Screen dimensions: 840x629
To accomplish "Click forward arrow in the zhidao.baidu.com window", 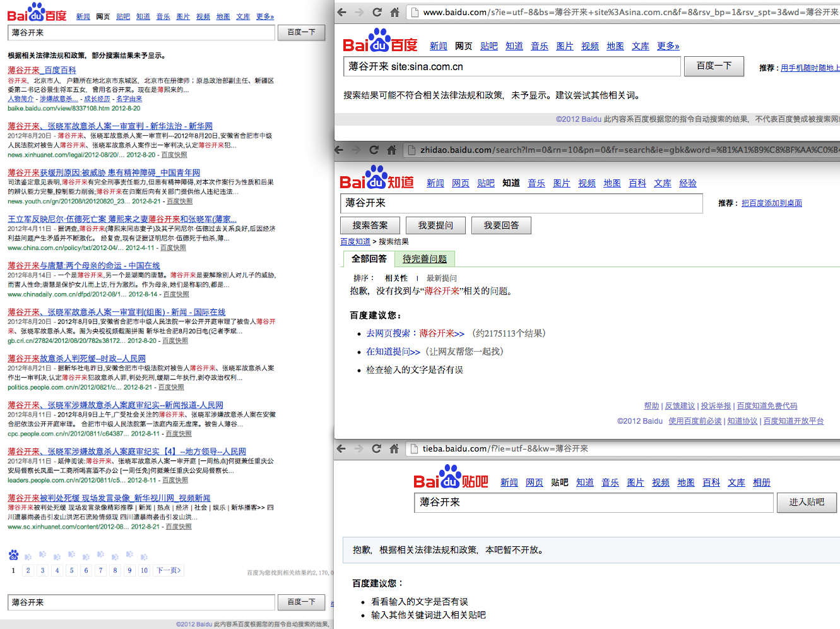I will [357, 150].
